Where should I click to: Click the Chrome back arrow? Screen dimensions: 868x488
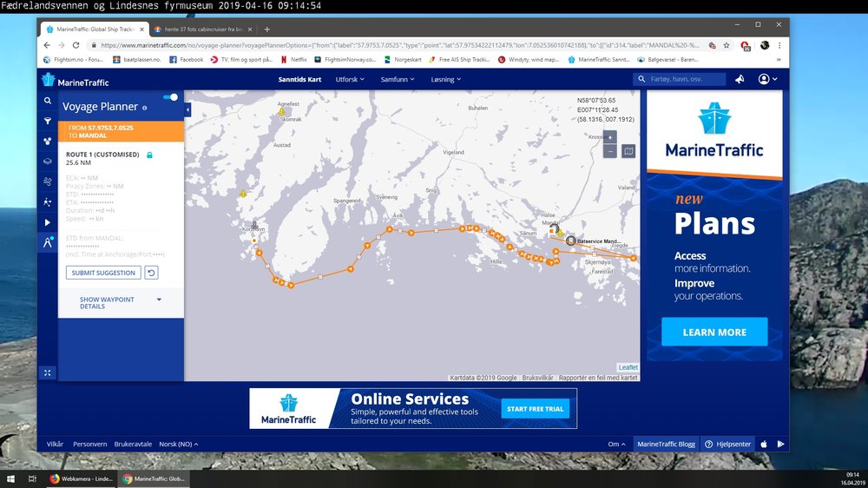47,45
